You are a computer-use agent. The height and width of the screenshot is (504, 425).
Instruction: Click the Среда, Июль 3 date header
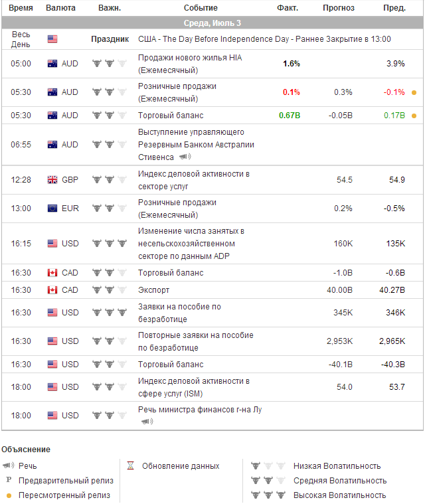point(212,23)
